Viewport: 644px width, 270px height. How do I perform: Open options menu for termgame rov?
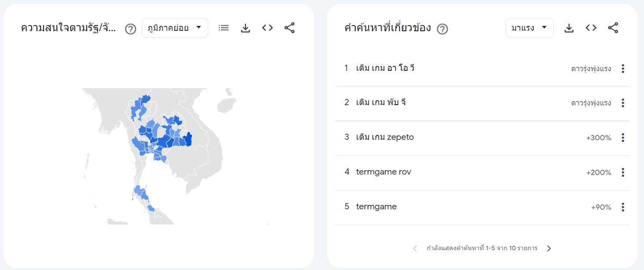[623, 172]
